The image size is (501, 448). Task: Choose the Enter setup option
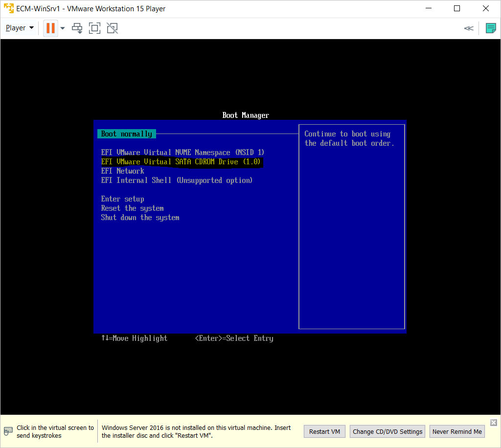click(x=122, y=199)
